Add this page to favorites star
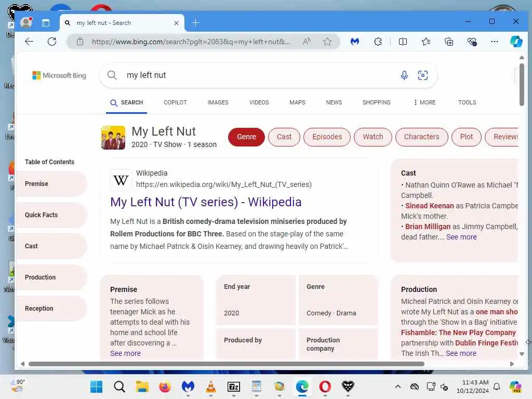Viewport: 532px width, 399px height. 327,42
